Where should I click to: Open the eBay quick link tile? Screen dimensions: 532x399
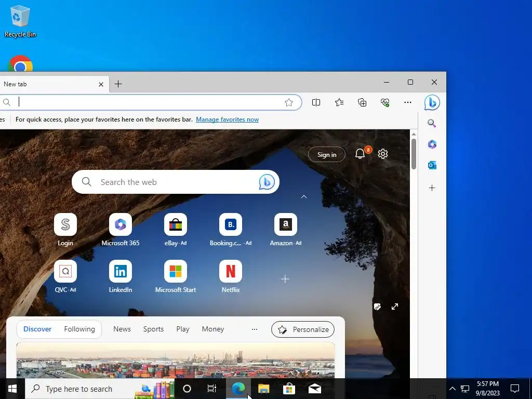(176, 230)
